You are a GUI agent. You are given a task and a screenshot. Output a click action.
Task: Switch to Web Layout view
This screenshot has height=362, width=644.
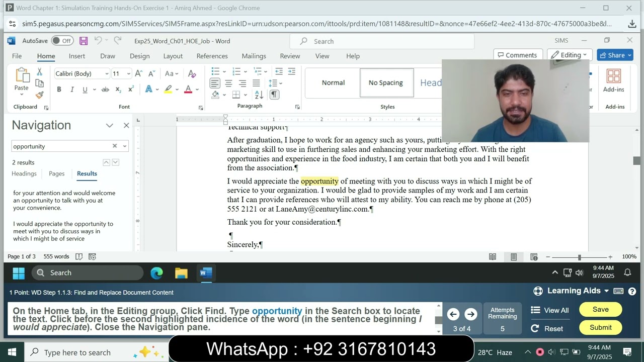point(534,257)
